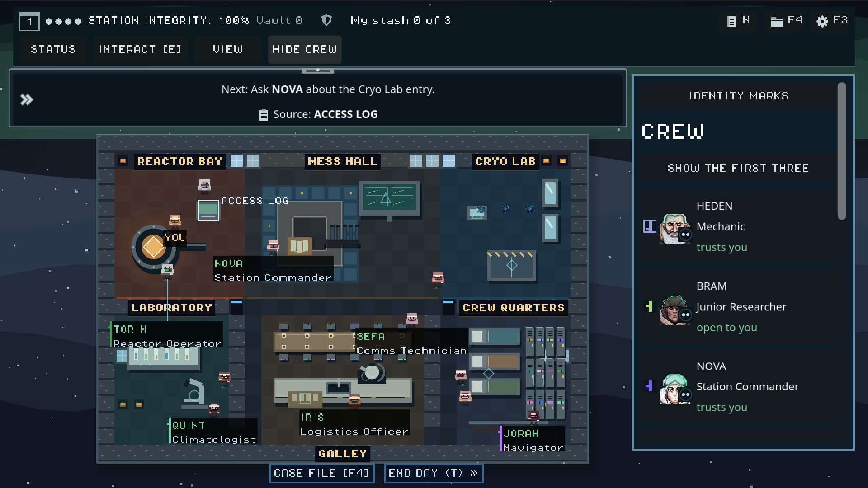Screen dimensions: 868x488
Task: Click the Access Log terminal in Reactor Bay
Action: pyautogui.click(x=208, y=210)
